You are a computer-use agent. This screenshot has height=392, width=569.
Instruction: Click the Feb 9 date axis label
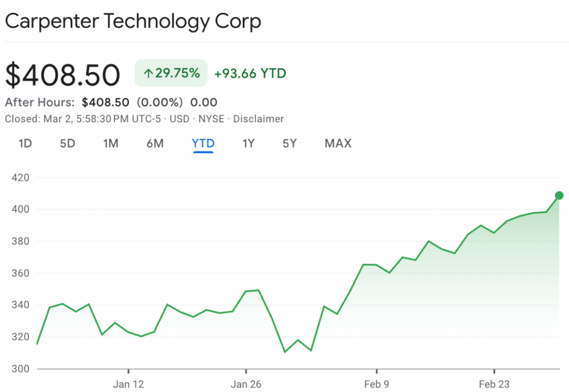376,384
